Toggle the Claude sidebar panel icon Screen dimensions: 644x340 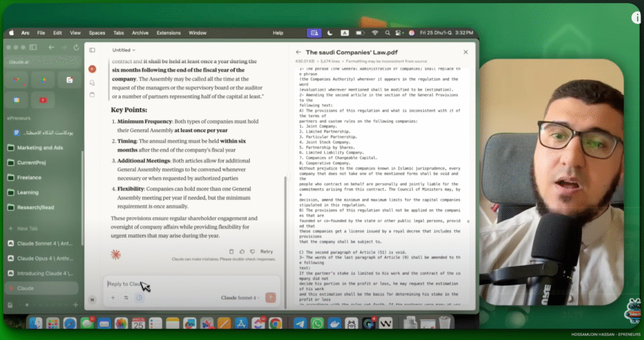pyautogui.click(x=92, y=50)
